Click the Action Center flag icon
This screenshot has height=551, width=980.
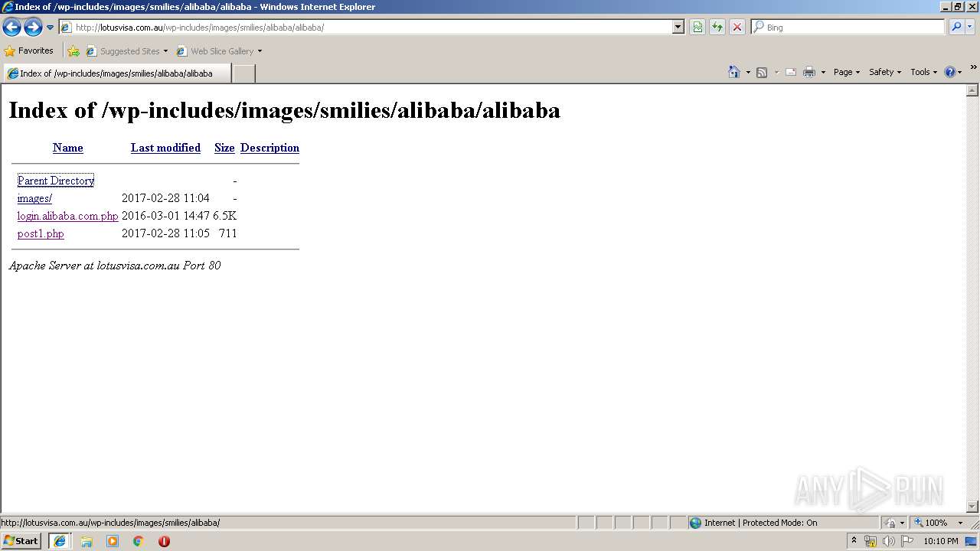pos(907,541)
